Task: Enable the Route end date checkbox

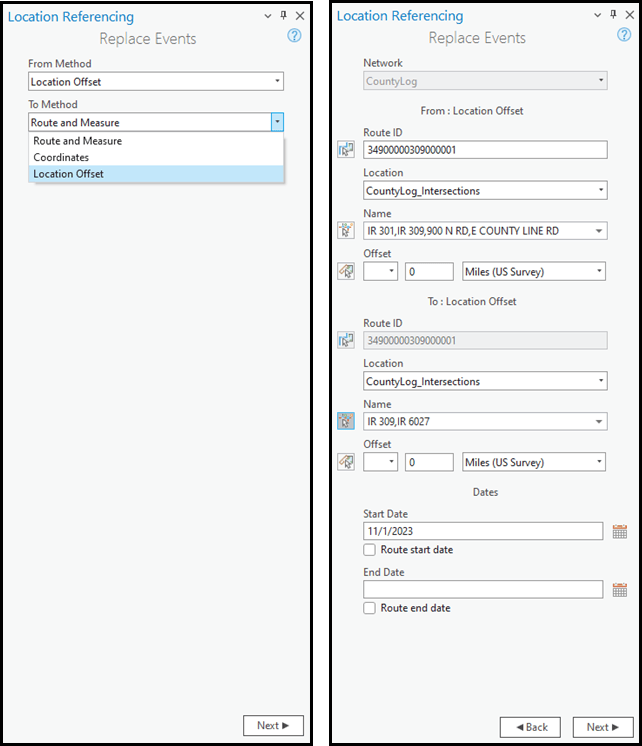Action: (x=370, y=608)
